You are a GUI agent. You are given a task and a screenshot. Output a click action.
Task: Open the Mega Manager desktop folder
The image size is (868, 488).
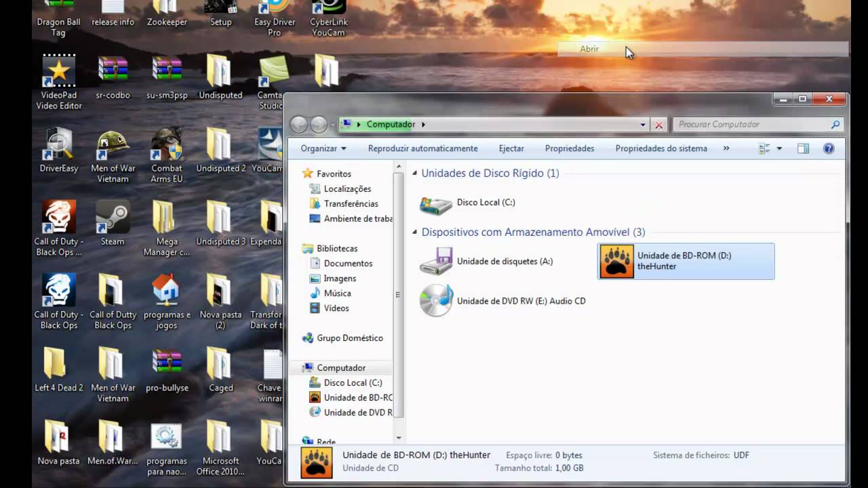pos(167,229)
